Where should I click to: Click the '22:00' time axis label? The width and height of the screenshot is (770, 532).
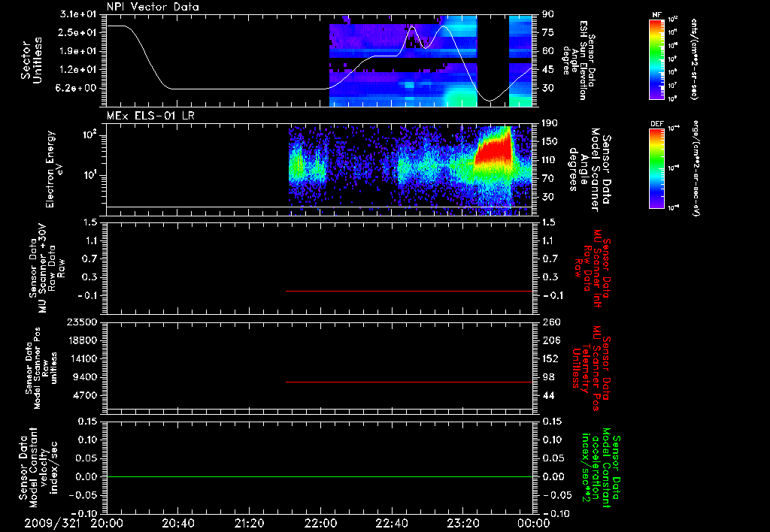320,524
